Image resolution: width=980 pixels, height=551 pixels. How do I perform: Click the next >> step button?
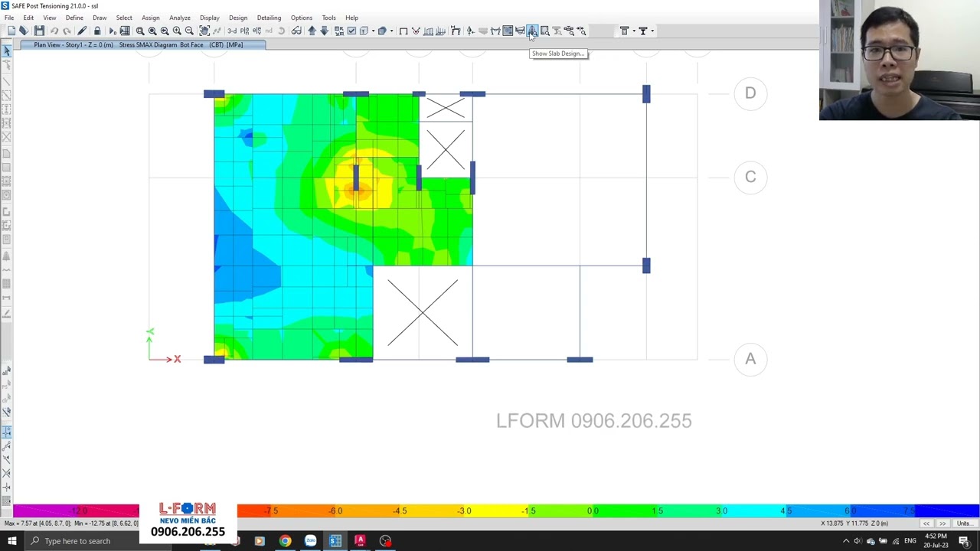pyautogui.click(x=942, y=523)
